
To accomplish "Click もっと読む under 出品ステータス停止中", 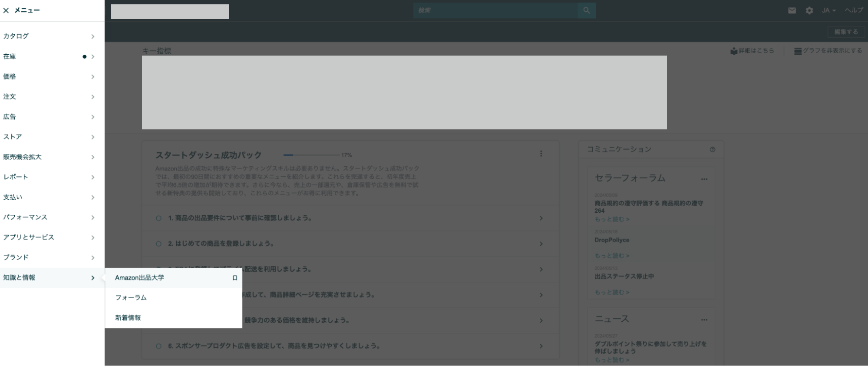I will [x=612, y=292].
